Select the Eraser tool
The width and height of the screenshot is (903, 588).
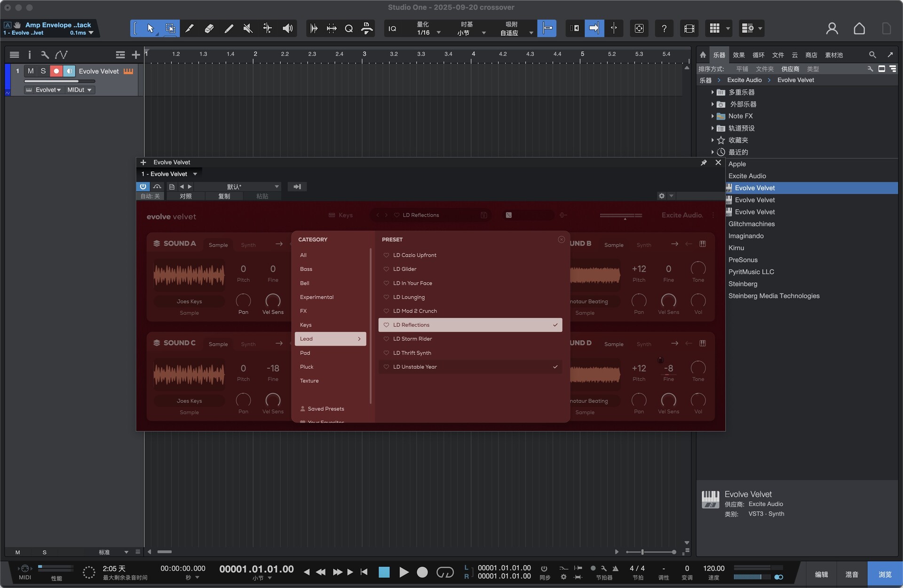pyautogui.click(x=209, y=29)
